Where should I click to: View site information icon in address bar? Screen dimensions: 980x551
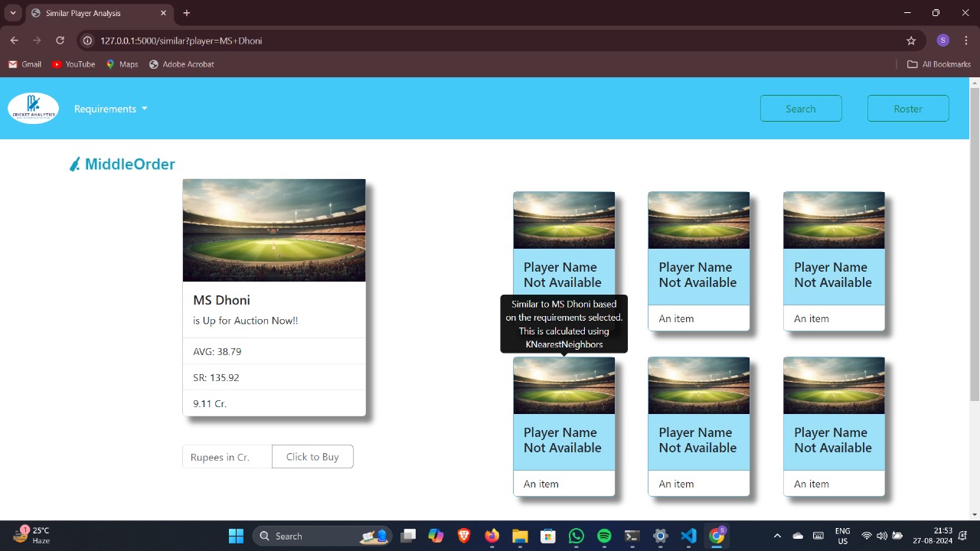(88, 41)
